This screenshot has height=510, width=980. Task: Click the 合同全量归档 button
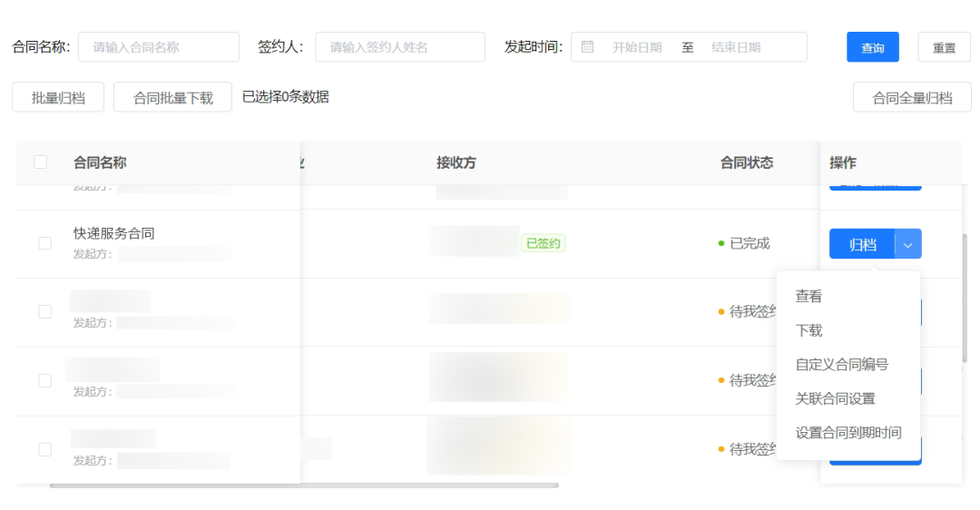912,97
